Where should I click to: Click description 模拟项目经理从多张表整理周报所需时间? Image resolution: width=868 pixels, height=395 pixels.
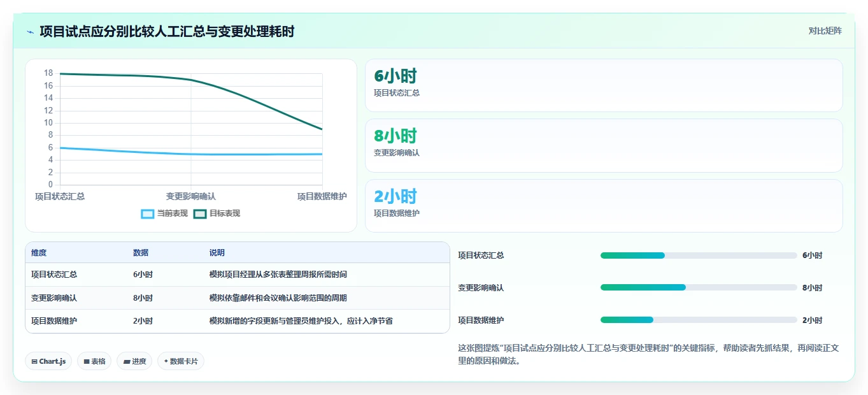click(x=278, y=275)
